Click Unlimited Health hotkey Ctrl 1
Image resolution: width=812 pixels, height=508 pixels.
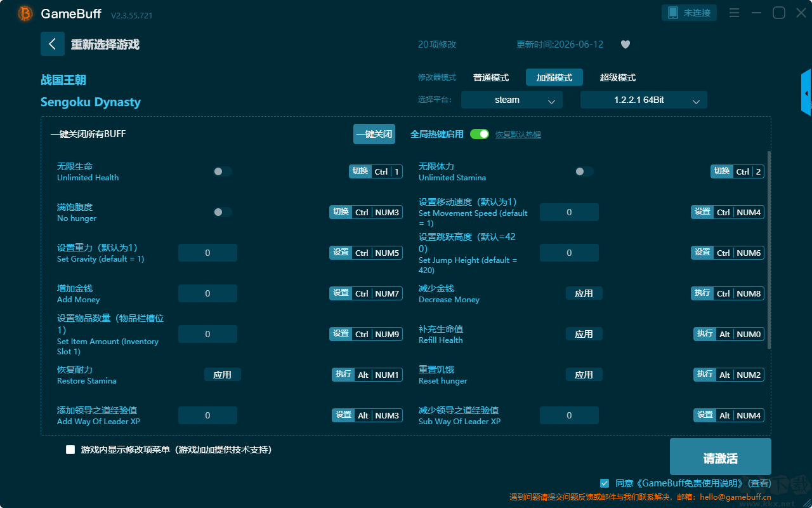point(376,171)
